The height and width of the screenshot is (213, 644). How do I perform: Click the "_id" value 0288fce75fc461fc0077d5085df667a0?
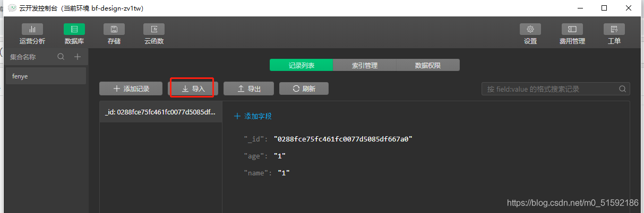tap(343, 139)
